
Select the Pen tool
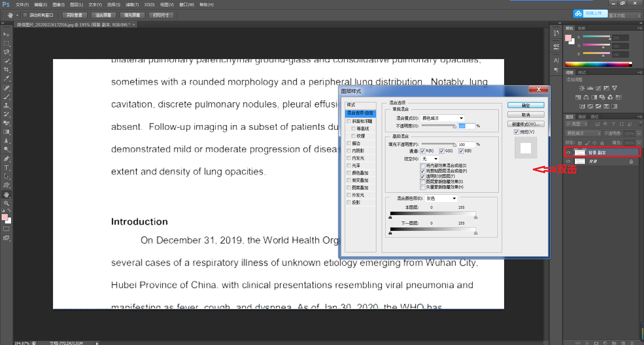(x=6, y=158)
